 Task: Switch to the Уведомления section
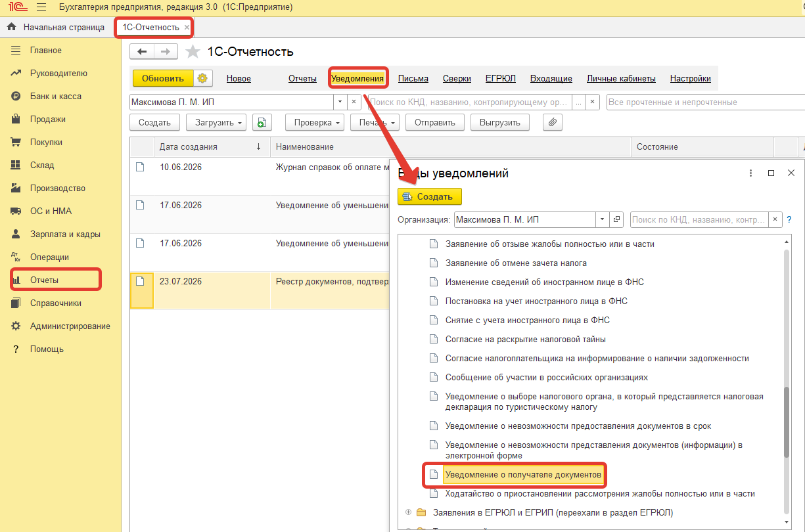point(357,79)
